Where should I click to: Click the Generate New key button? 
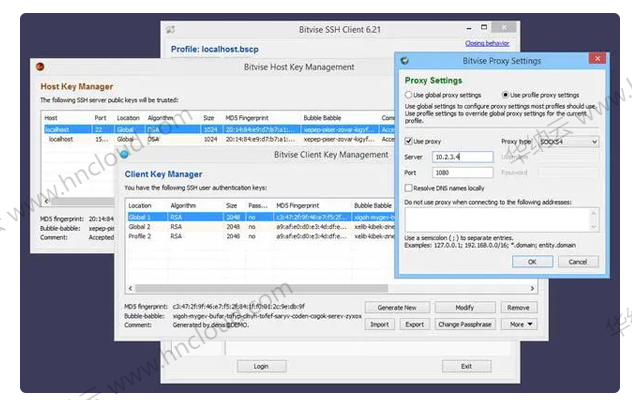[397, 307]
